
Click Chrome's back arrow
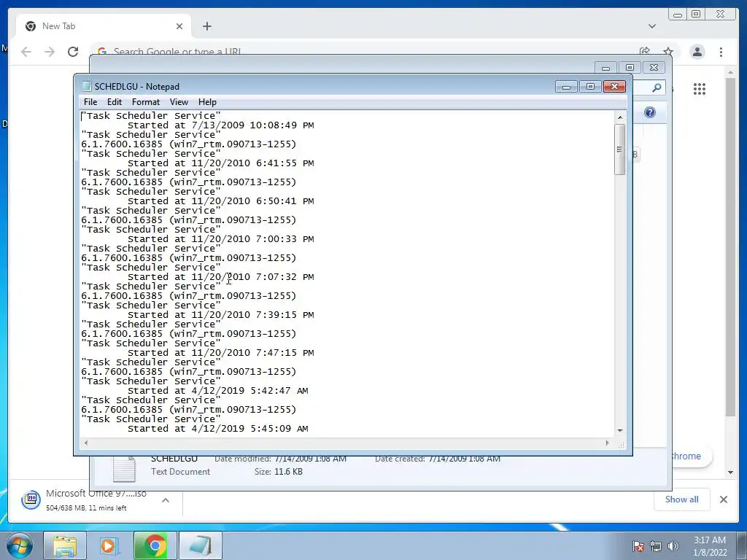[x=26, y=52]
